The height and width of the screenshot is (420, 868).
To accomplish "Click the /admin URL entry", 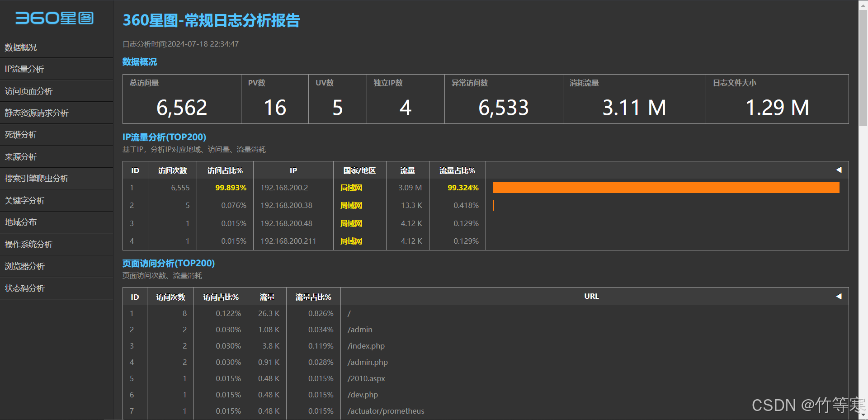I will [360, 330].
